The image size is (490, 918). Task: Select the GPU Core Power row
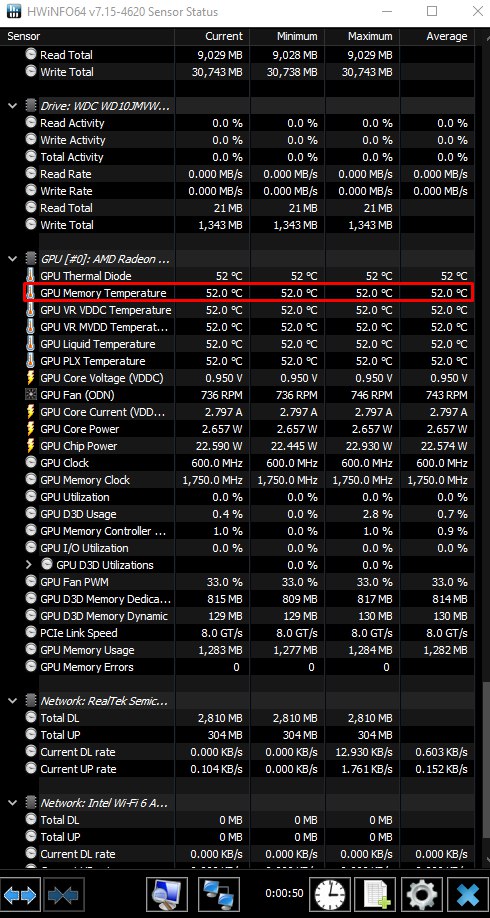pos(248,429)
